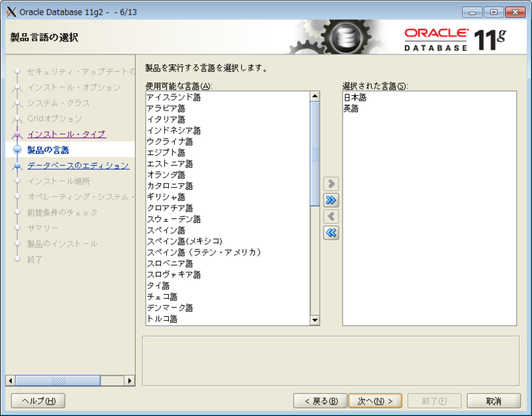Screen dimensions: 532x416
Task: Click the single right arrow to add language
Action: [x=331, y=182]
